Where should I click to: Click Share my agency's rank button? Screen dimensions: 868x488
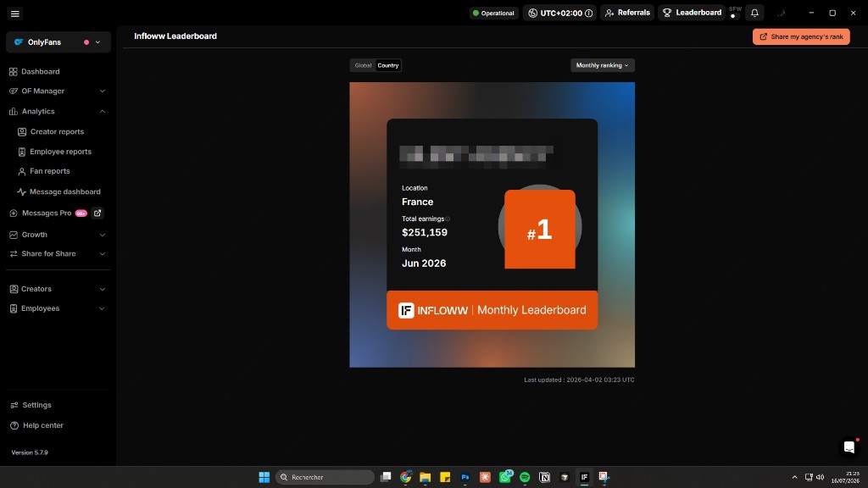[801, 36]
